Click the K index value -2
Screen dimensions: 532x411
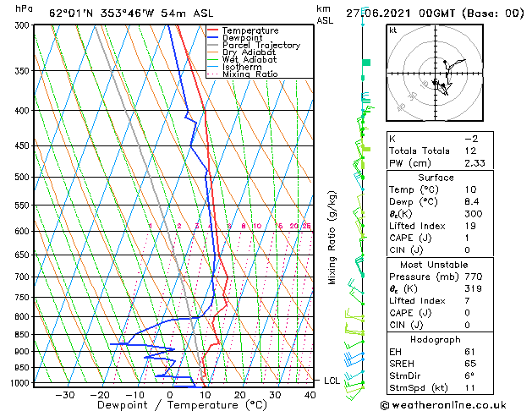(x=471, y=139)
